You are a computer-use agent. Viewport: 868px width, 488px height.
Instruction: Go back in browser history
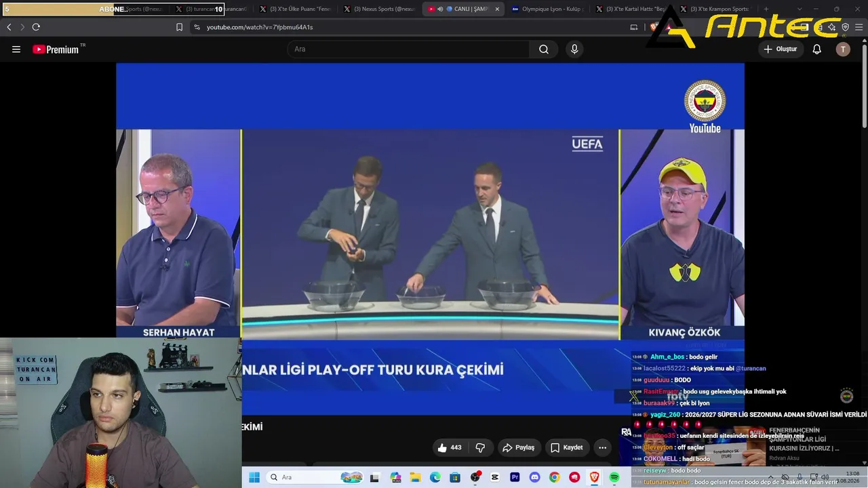point(9,27)
